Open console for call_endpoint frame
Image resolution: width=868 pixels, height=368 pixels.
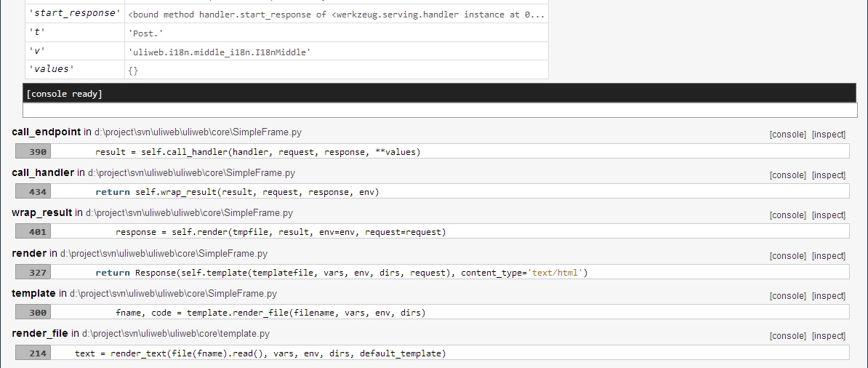787,135
